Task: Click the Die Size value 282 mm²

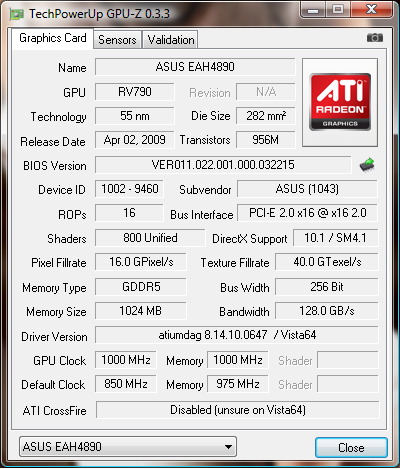Action: tap(266, 116)
